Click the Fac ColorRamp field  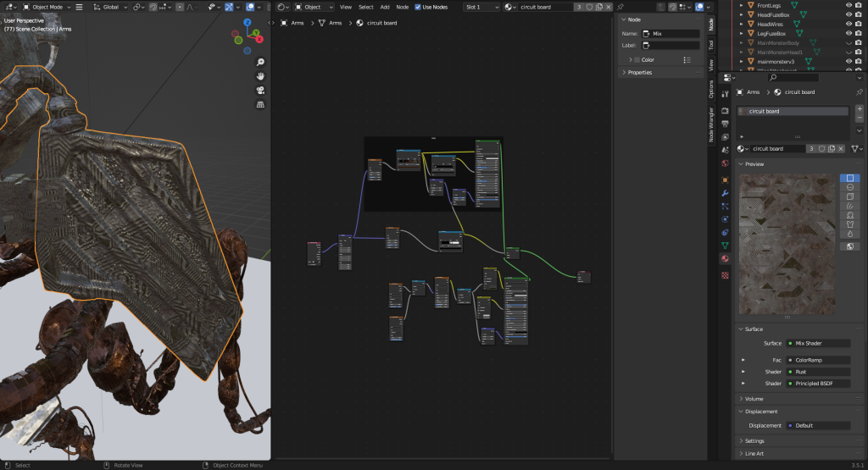(x=818, y=360)
